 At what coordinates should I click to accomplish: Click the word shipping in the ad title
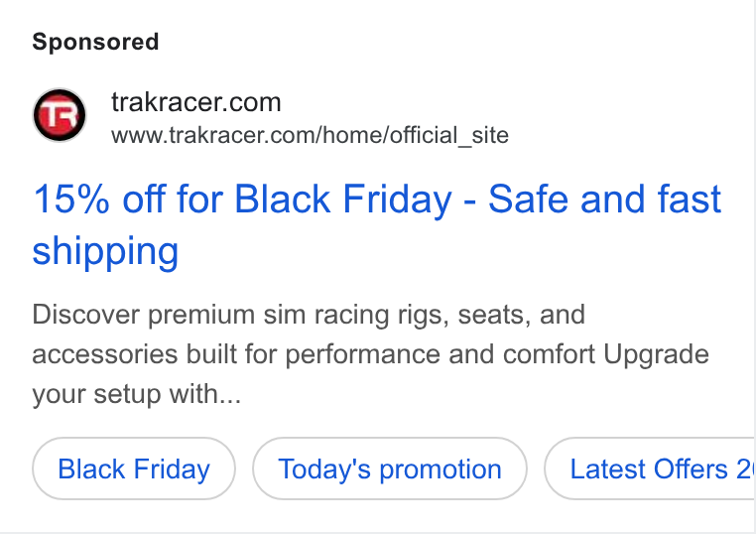[105, 252]
